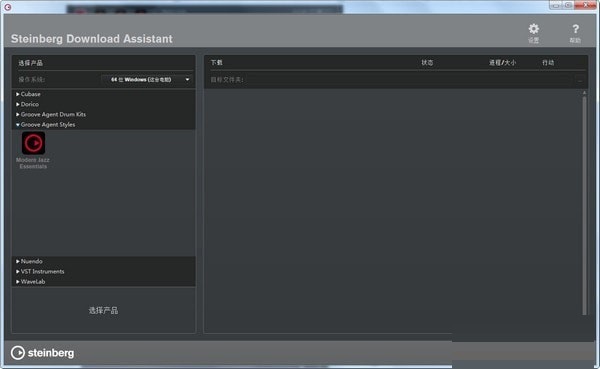Click the Modern Jazz Essentials label text

click(33, 163)
